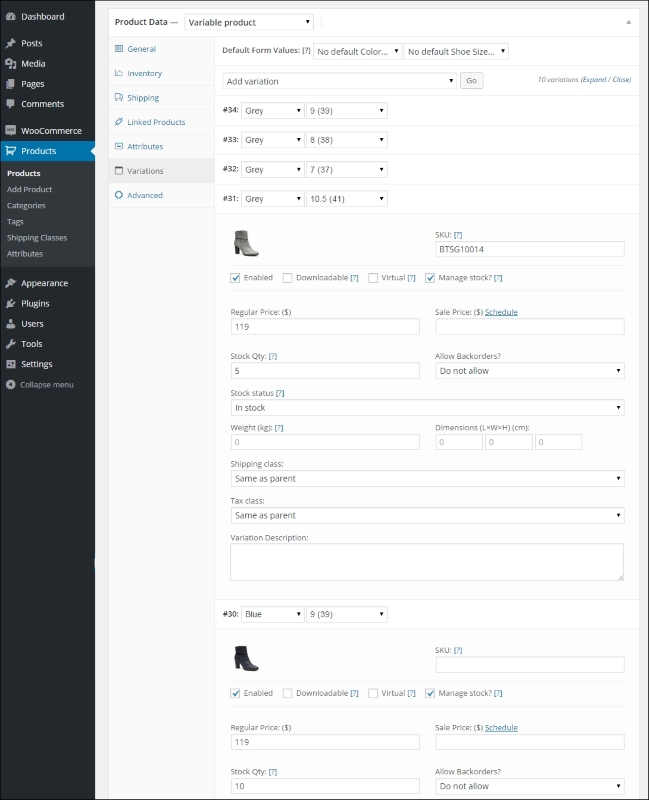Click the Shipping truck icon

tap(119, 97)
